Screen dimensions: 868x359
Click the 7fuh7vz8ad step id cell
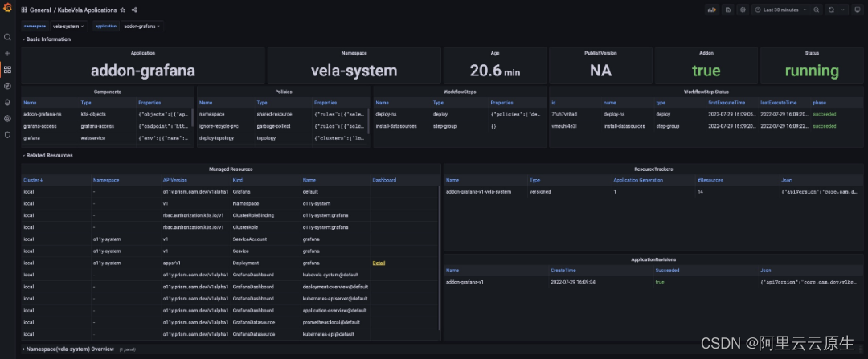(564, 114)
